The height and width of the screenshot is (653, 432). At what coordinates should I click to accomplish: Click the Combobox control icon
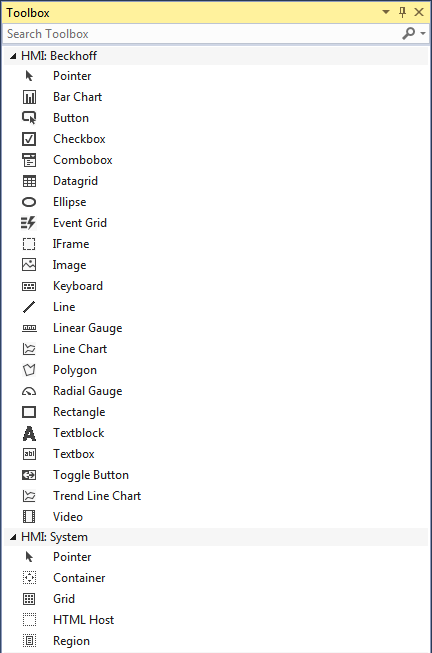29,160
